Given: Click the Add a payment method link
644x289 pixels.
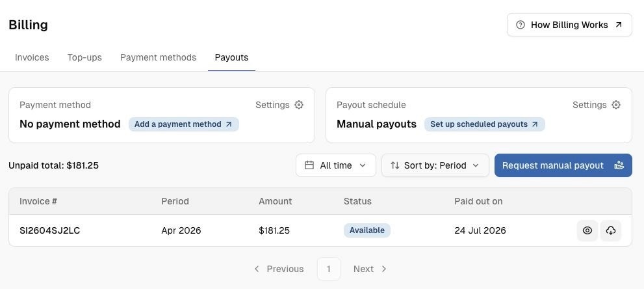Looking at the screenshot, I should click(184, 124).
